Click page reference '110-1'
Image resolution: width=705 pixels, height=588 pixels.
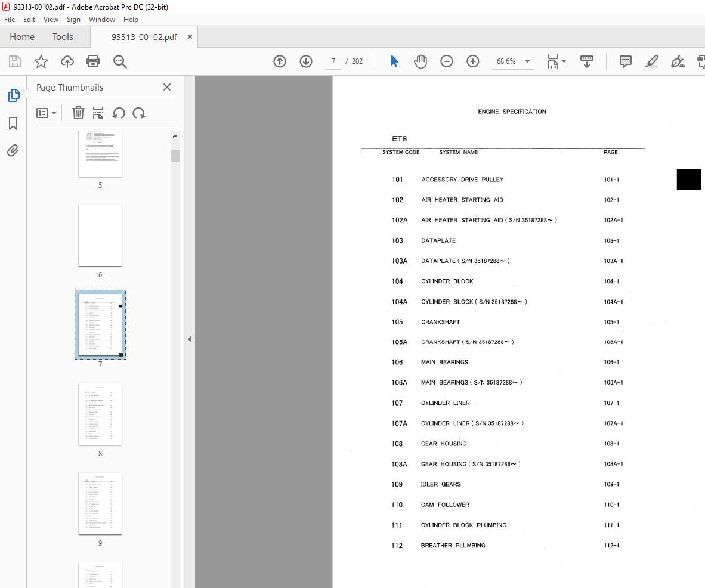pyautogui.click(x=611, y=505)
